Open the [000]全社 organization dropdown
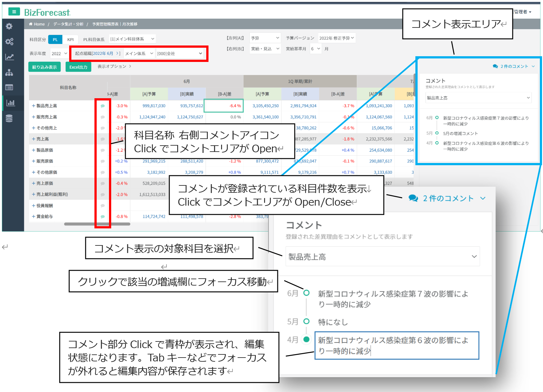This screenshot has height=392, width=543. point(179,54)
